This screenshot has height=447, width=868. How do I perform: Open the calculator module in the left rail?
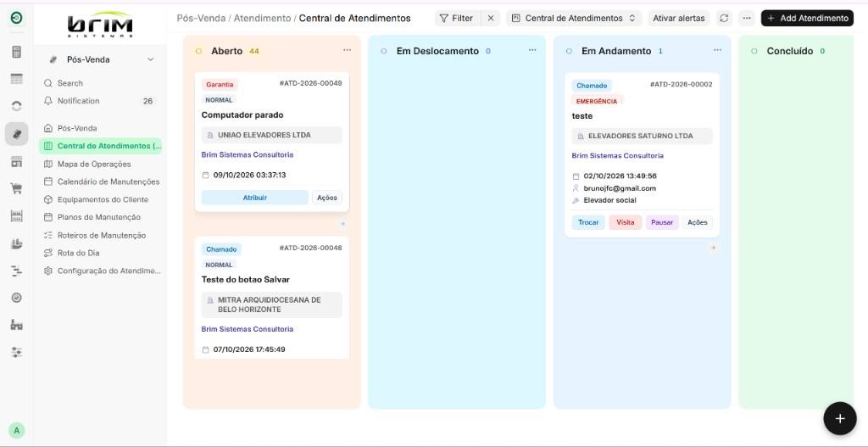17,52
